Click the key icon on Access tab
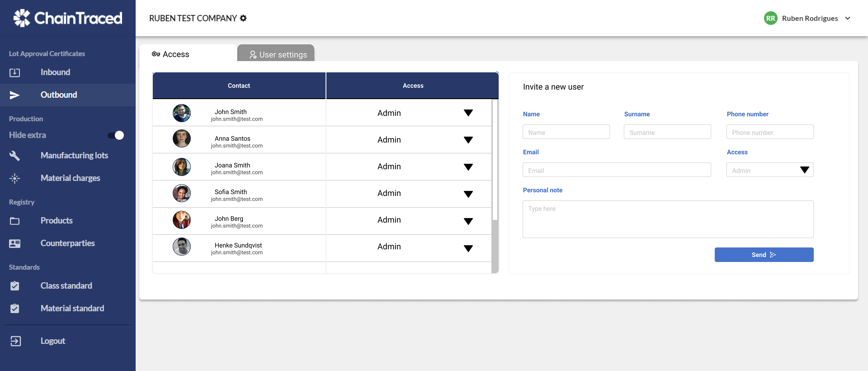 (156, 54)
